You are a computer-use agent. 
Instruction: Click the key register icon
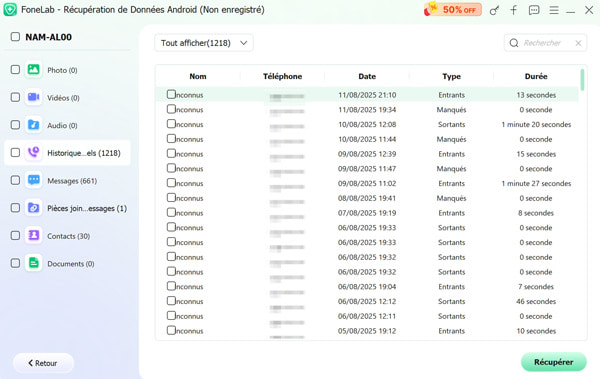click(x=494, y=10)
